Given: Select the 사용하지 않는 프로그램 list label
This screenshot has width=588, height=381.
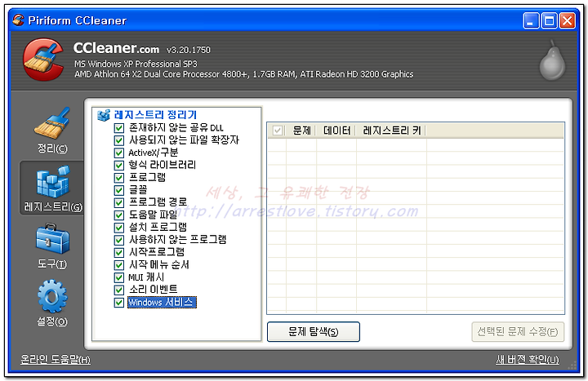Looking at the screenshot, I should pos(178,240).
